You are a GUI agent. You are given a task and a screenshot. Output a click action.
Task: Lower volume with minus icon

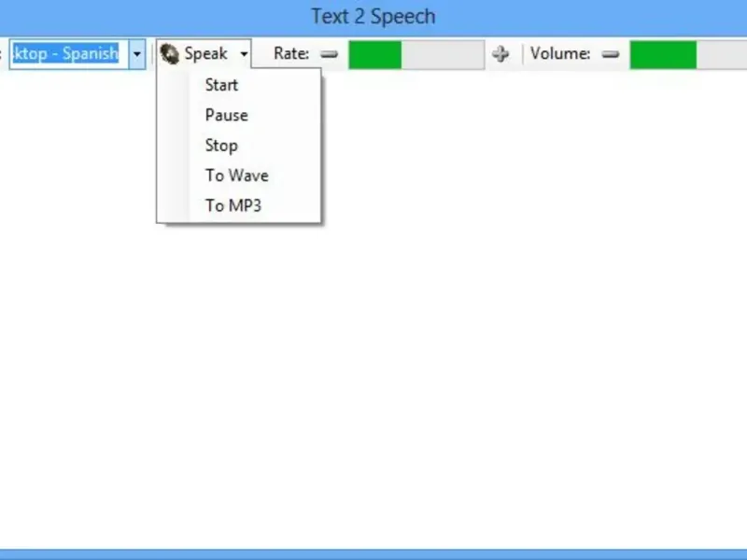point(611,54)
